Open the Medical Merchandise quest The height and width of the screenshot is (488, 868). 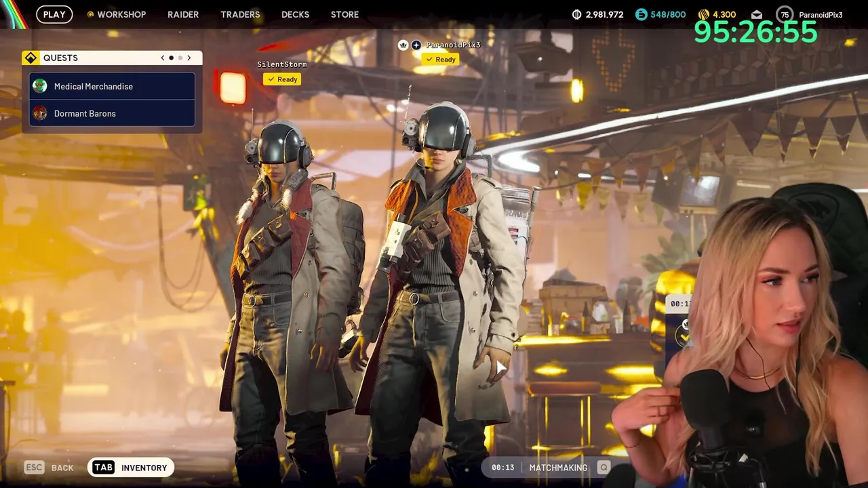pos(112,86)
